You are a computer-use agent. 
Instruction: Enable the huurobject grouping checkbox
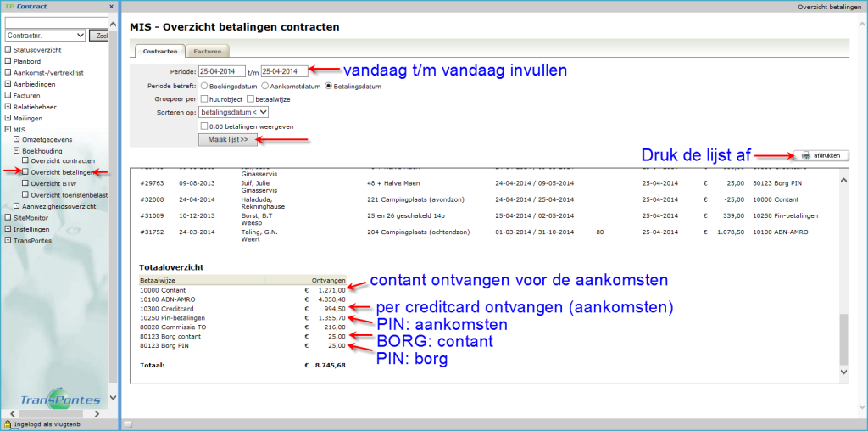(204, 98)
